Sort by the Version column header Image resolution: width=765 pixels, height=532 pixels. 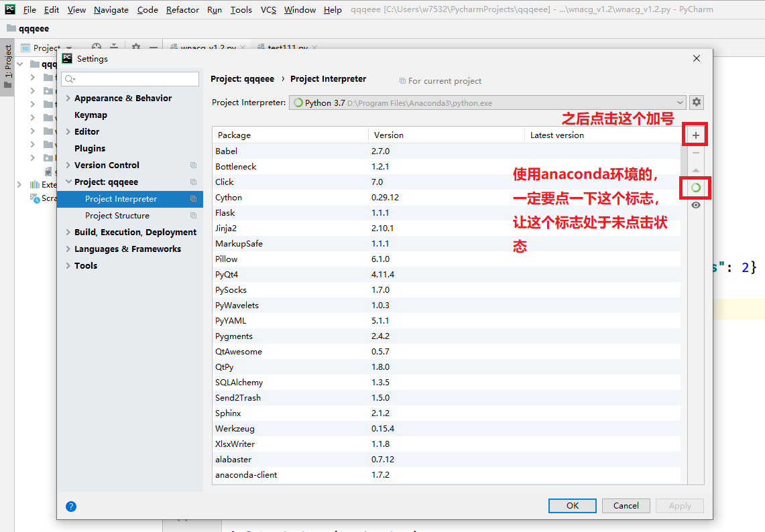coord(447,135)
